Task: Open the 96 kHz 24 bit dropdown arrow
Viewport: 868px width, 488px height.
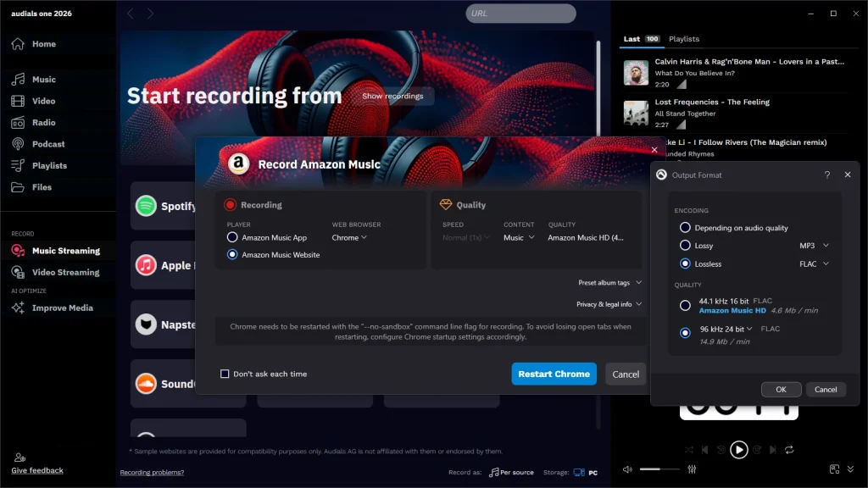Action: (x=749, y=329)
